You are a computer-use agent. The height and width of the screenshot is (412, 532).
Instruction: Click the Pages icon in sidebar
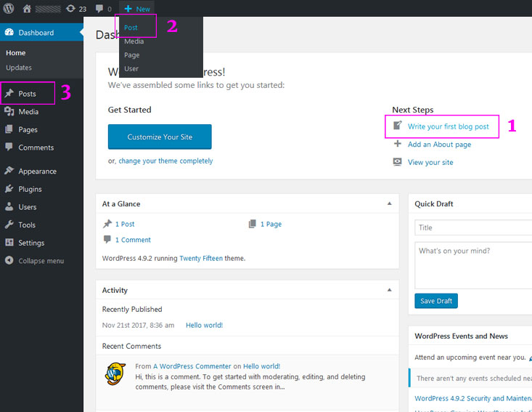coord(9,129)
